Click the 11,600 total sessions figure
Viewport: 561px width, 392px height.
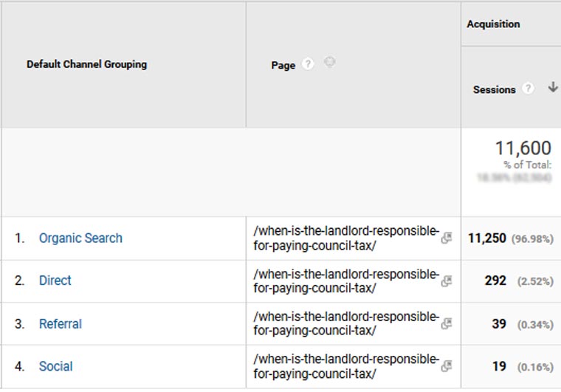[523, 148]
